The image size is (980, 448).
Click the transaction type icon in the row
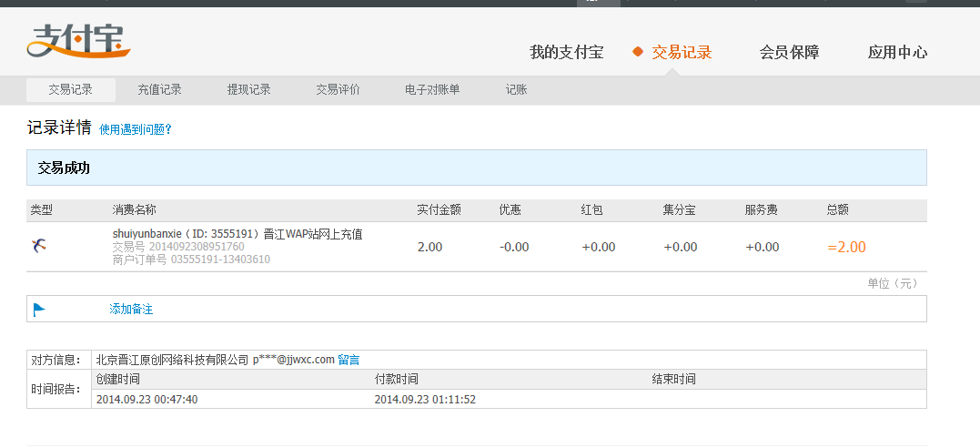(39, 246)
